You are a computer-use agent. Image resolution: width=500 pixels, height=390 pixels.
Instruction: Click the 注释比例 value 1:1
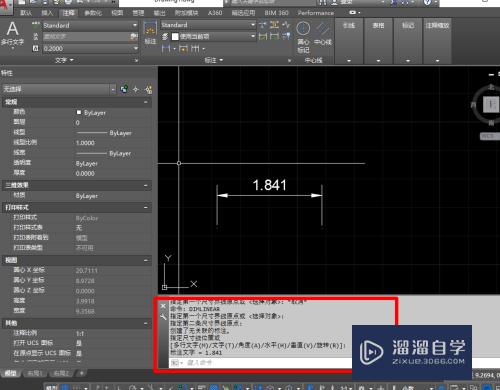(x=80, y=333)
